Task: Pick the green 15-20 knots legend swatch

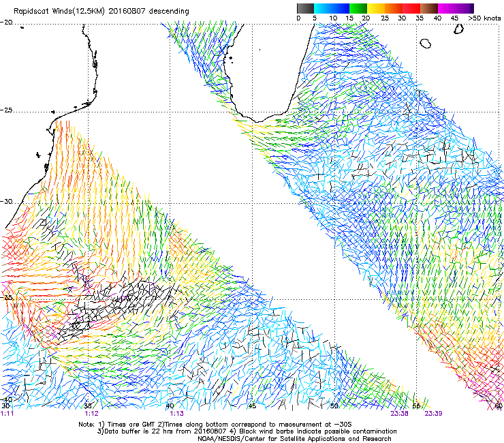Action: coord(358,8)
